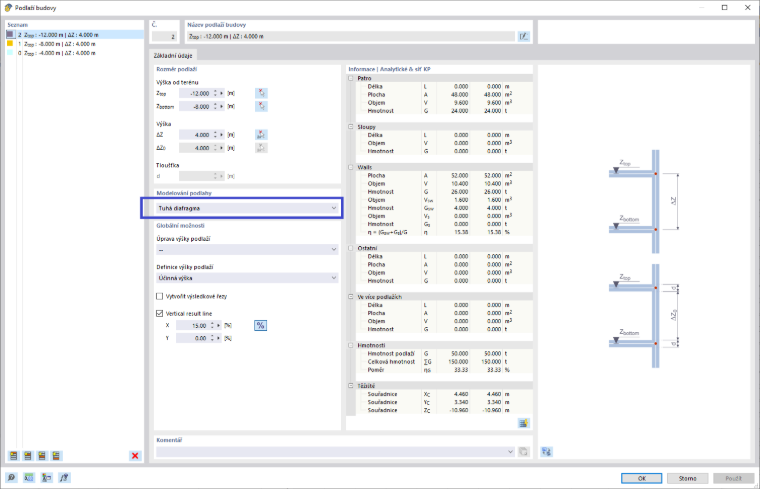Click the script function icon in bottom toolbar

(x=64, y=478)
